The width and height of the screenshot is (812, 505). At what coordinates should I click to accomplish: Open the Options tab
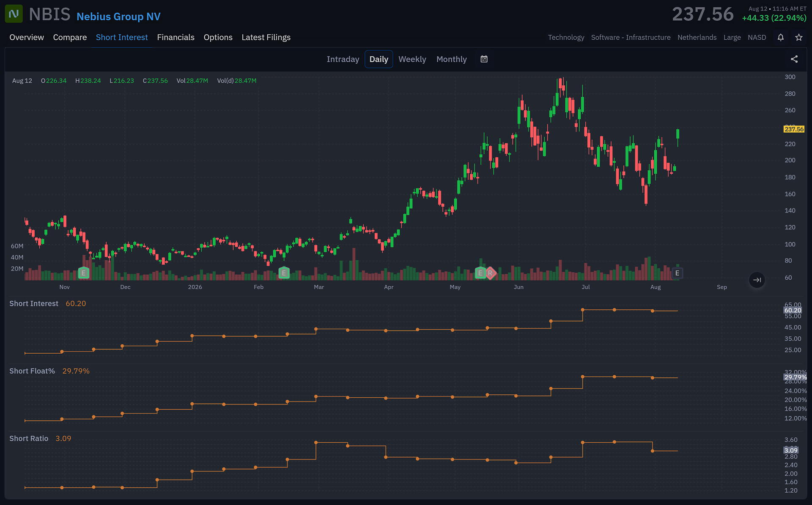(x=218, y=37)
